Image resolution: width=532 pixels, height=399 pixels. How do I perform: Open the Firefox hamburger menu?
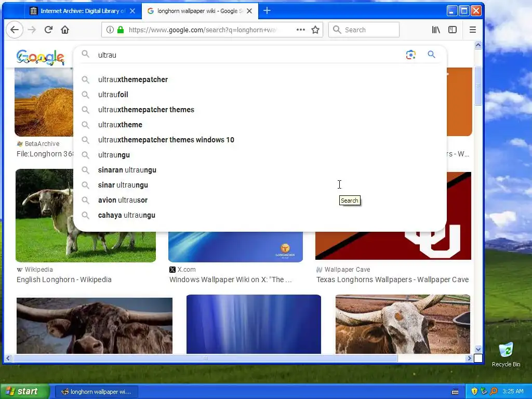tap(473, 30)
